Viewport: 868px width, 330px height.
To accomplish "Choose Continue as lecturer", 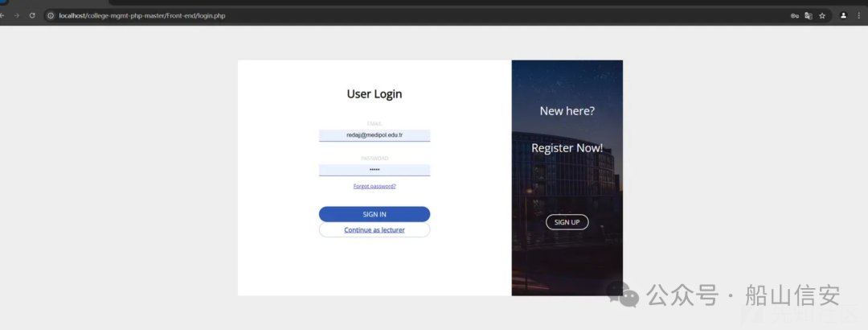I will pos(375,229).
